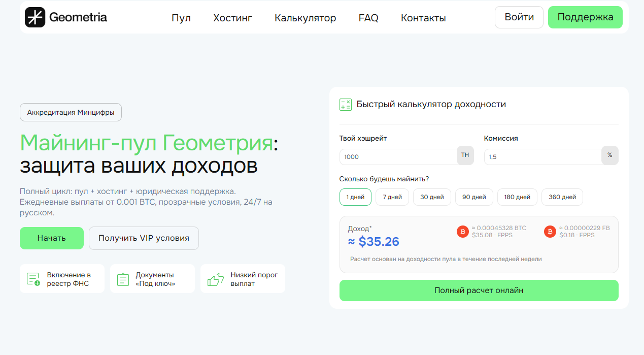
Task: Click the Быстрый калькулятор доходности title
Action: coord(431,104)
